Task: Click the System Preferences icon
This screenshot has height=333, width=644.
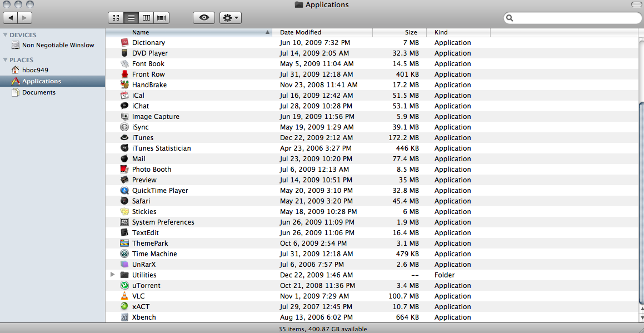Action: coord(125,222)
